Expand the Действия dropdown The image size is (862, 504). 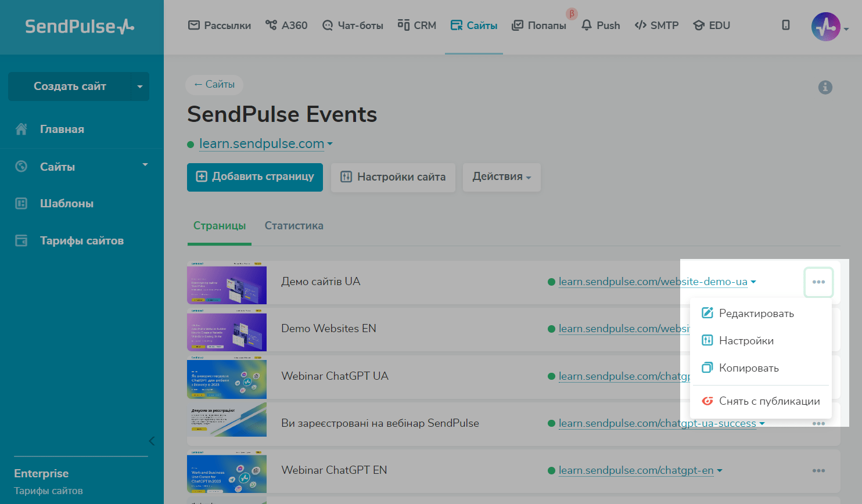[502, 177]
